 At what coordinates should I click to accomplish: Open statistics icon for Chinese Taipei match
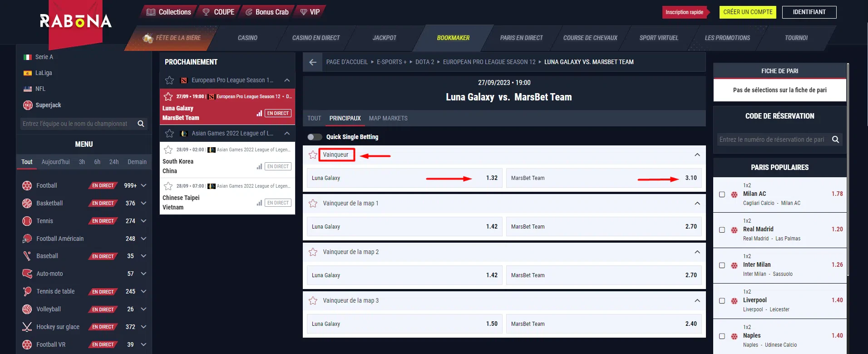tap(259, 203)
